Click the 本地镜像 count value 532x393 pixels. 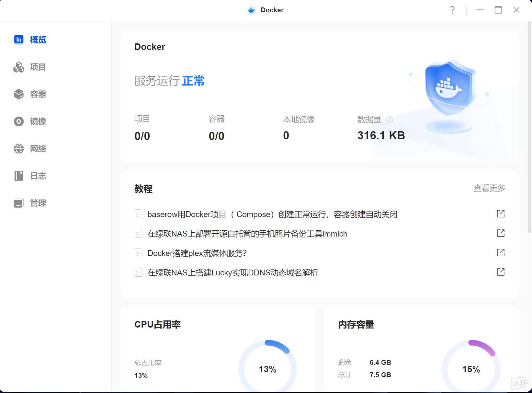[x=286, y=135]
